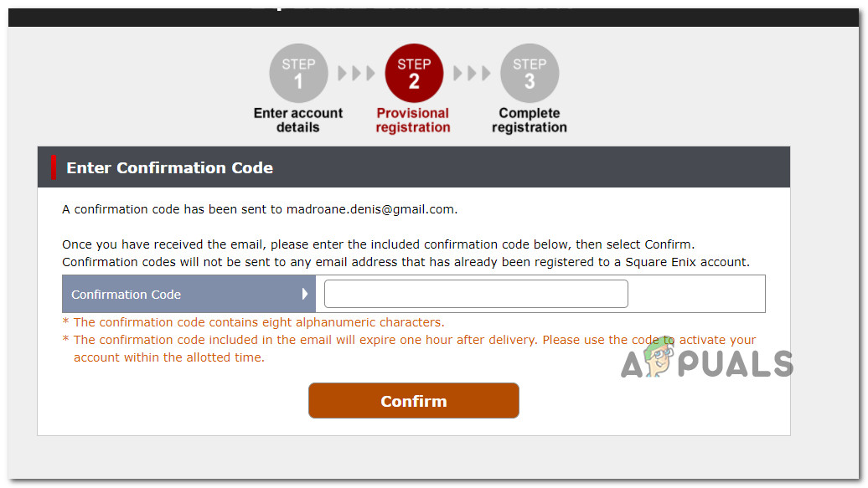Select the "Complete registration" step label
Image resolution: width=868 pixels, height=488 pixels.
click(530, 121)
